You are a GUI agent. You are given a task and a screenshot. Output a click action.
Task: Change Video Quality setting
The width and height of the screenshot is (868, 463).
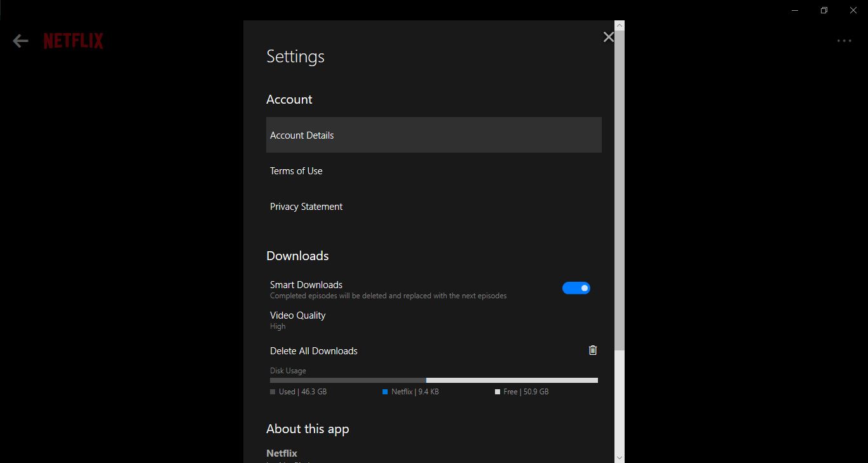434,320
